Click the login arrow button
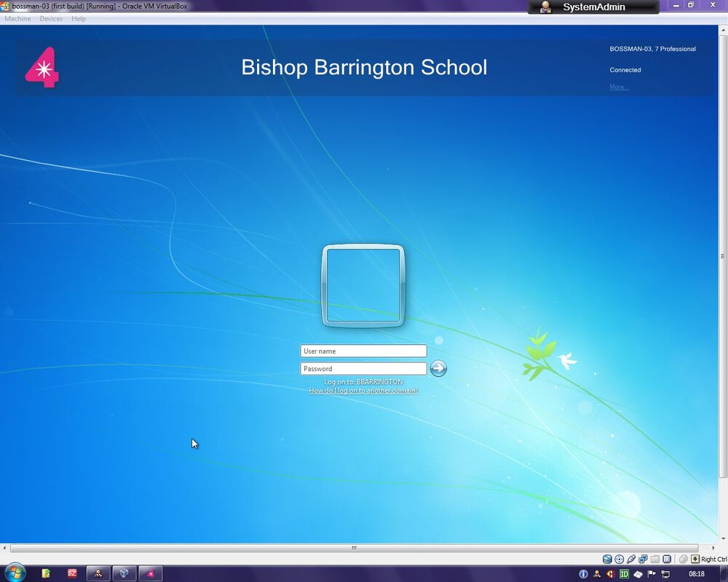The height and width of the screenshot is (582, 728). point(438,368)
